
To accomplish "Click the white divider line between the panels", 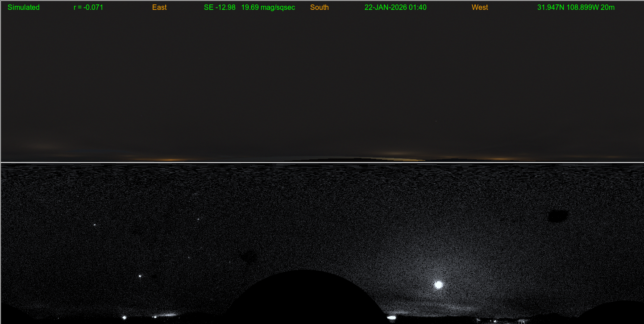I will pyautogui.click(x=321, y=162).
